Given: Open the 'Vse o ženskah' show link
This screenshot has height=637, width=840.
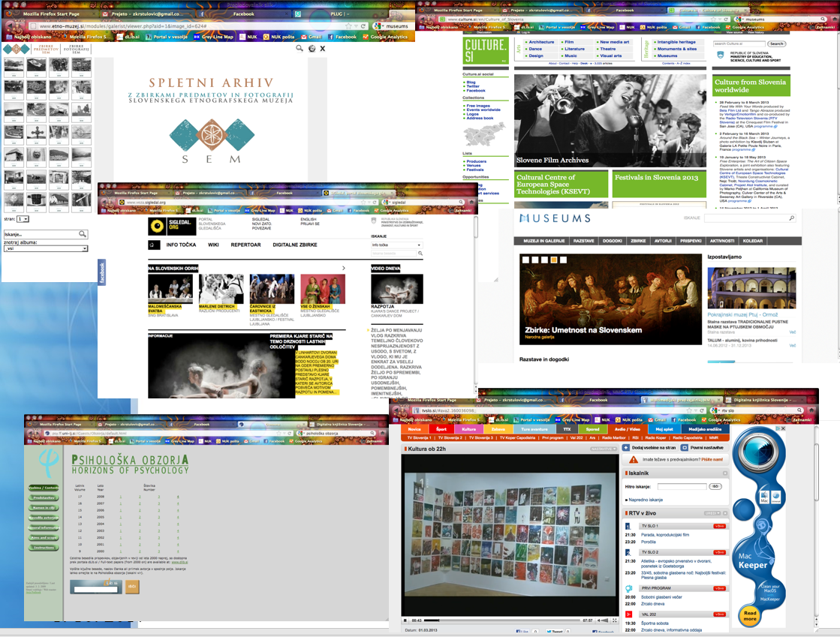Looking at the screenshot, I should (315, 307).
